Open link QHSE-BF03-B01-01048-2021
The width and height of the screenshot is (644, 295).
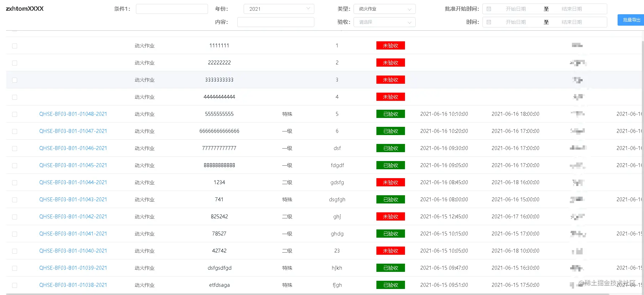point(73,114)
